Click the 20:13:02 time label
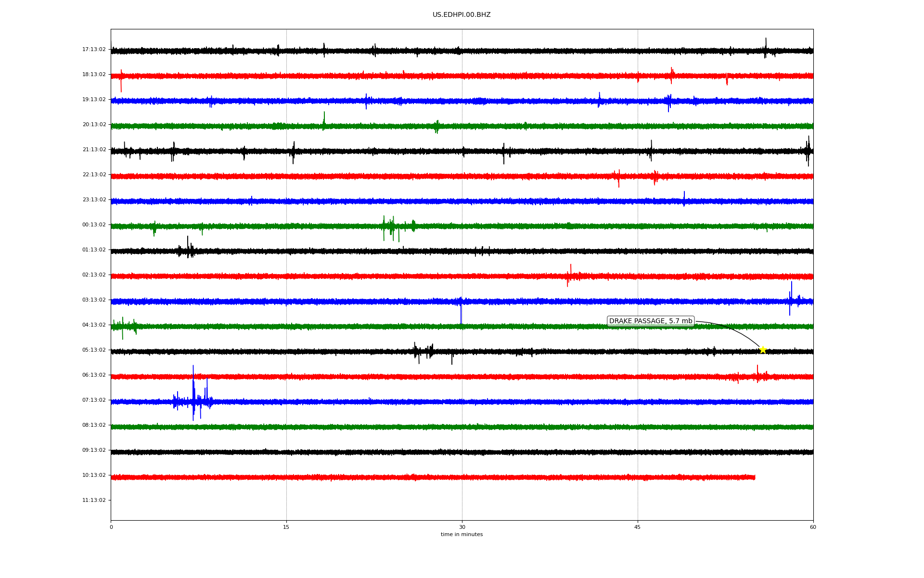924x578 pixels. click(94, 124)
